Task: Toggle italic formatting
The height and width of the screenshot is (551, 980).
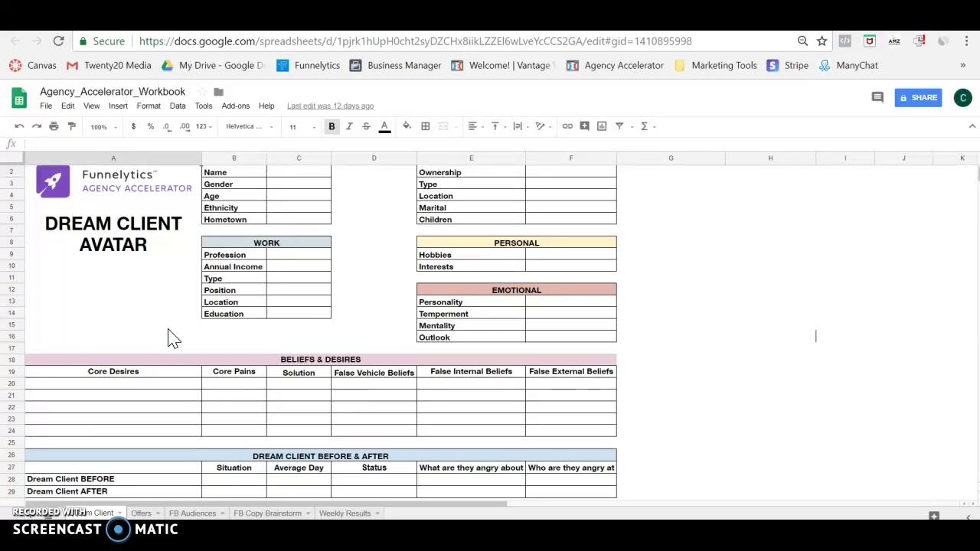Action: coord(349,126)
